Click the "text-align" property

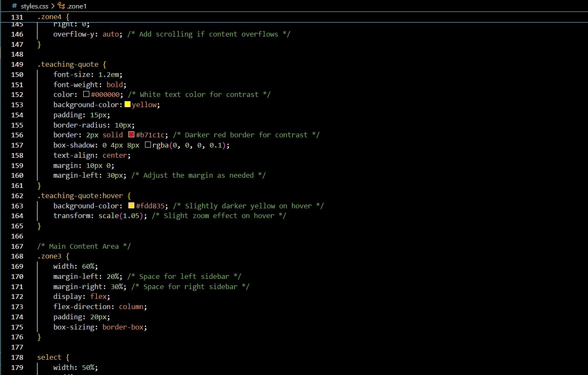tap(74, 155)
